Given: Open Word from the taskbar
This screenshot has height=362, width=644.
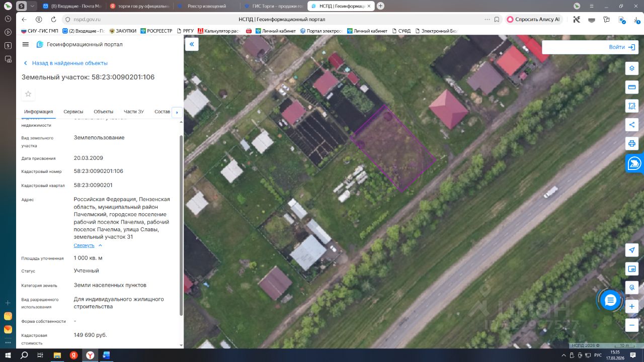Looking at the screenshot, I should (x=106, y=355).
